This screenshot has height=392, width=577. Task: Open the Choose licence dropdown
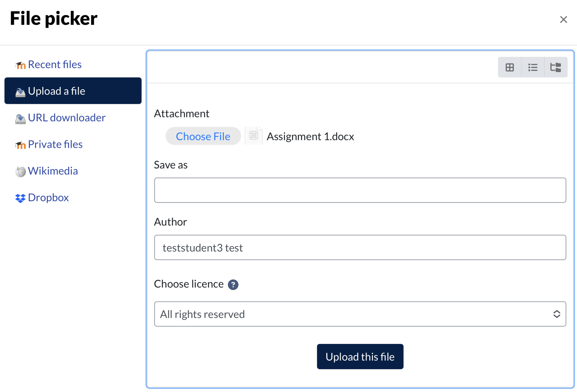point(348,314)
